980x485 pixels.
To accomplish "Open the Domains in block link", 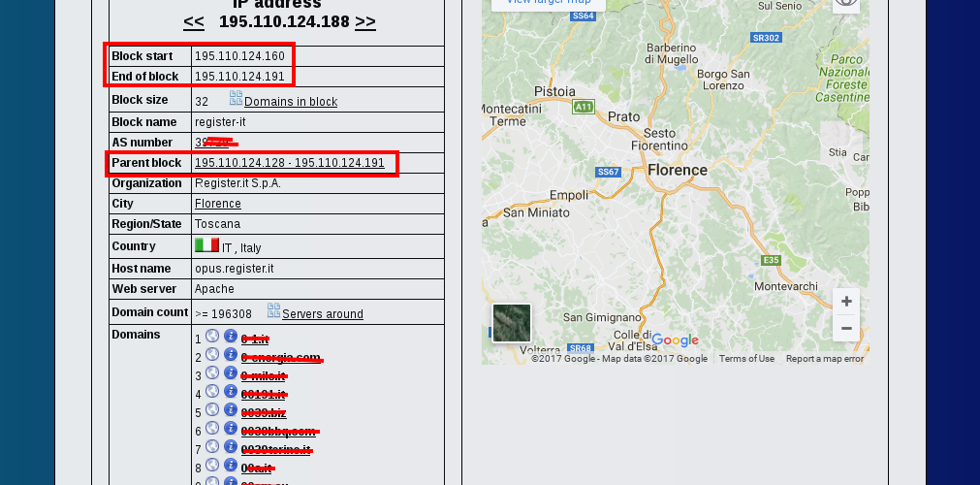I will coord(291,102).
